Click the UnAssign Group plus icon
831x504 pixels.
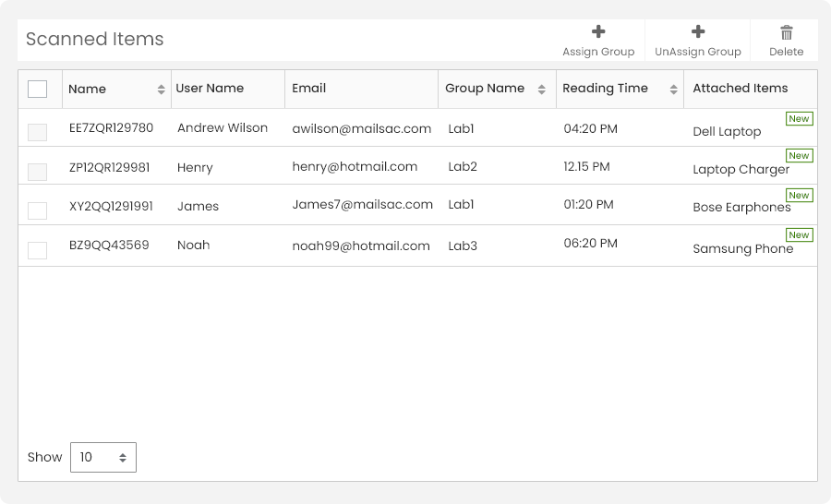(698, 32)
